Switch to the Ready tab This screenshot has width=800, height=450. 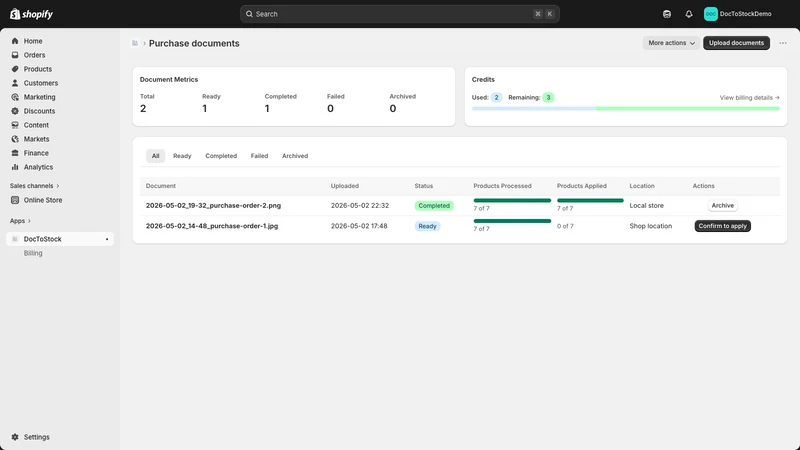point(182,156)
